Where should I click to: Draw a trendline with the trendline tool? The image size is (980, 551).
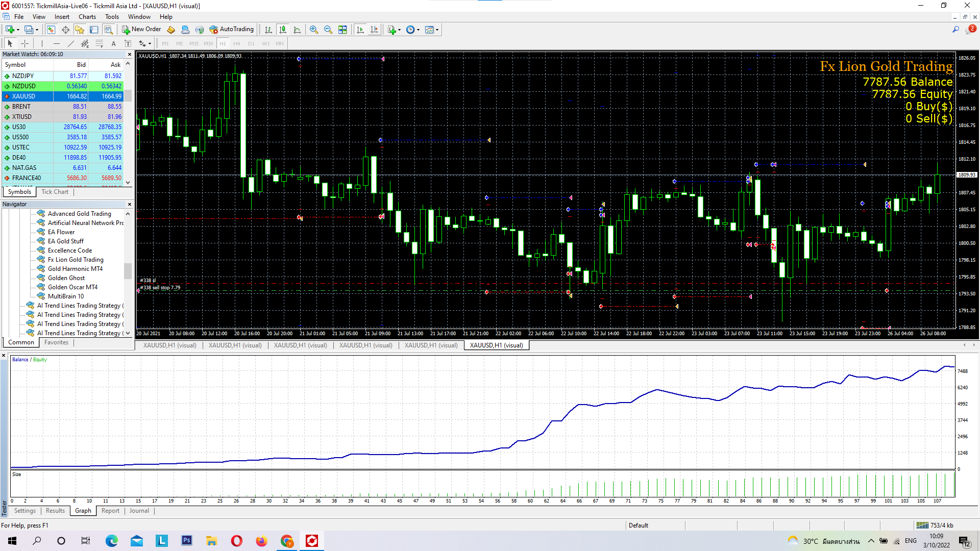71,43
